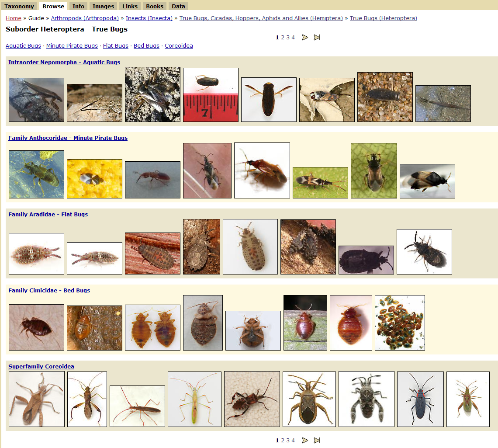Click the bottom next page arrow
Image resolution: width=498 pixels, height=448 pixels.
[305, 441]
